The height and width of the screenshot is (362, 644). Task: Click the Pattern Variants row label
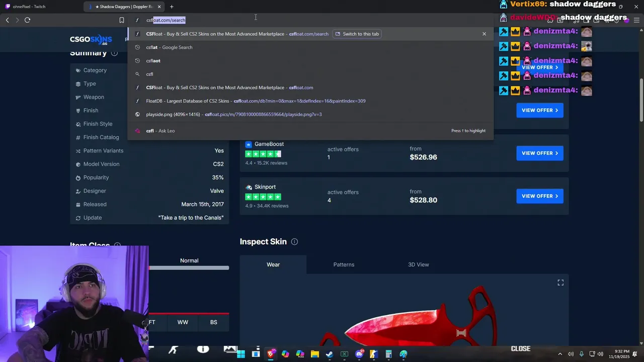pos(103,150)
